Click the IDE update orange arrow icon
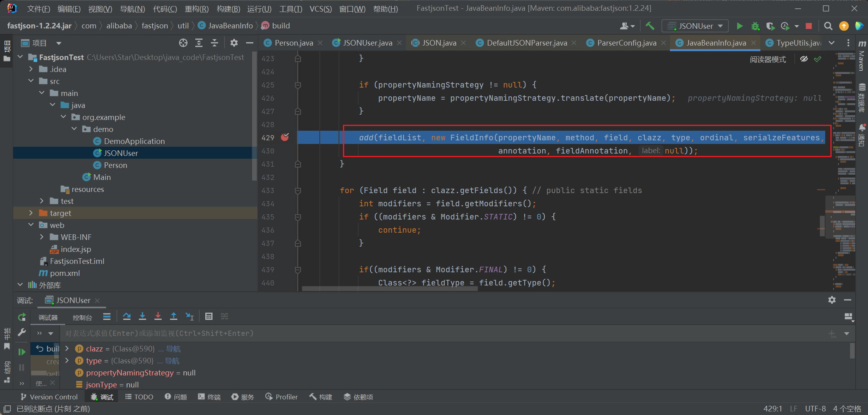Image resolution: width=868 pixels, height=415 pixels. coord(844,26)
